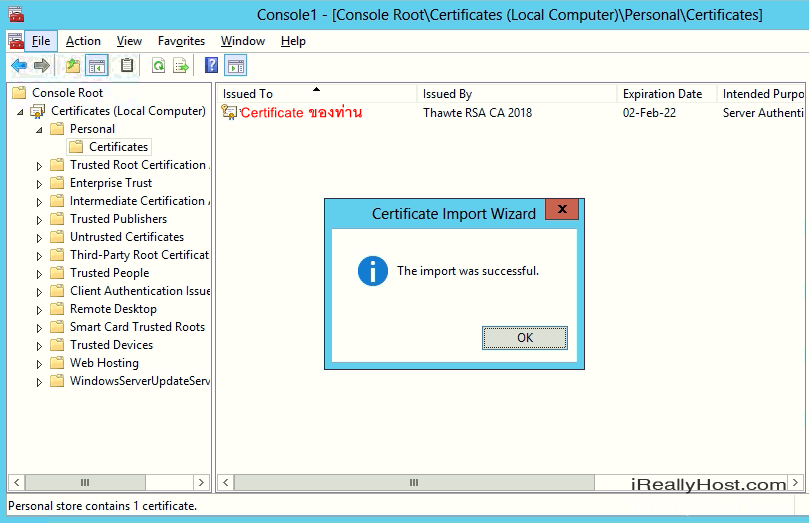Open the Window menu
Image resolution: width=809 pixels, height=523 pixels.
tap(242, 41)
